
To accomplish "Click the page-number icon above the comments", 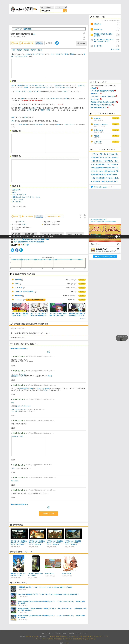I will 49,352.
